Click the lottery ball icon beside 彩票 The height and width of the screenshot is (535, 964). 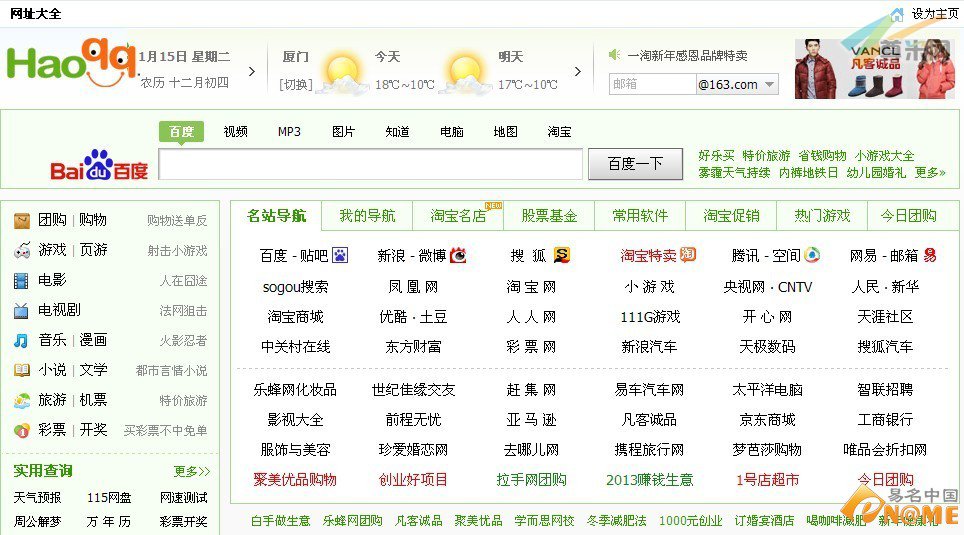(x=22, y=430)
